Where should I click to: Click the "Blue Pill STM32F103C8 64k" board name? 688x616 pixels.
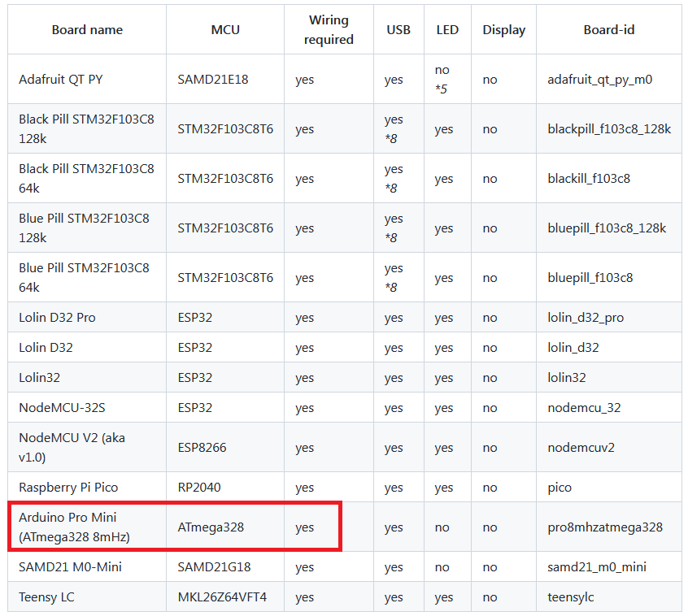[84, 277]
